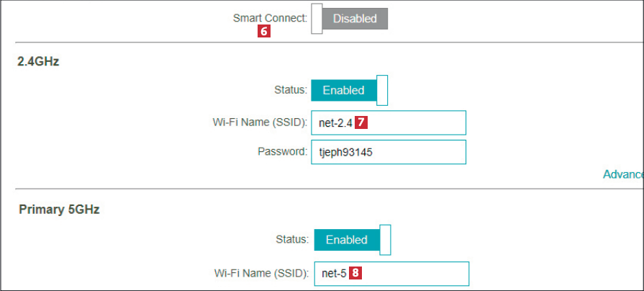Click the Status label under Primary 5GHz
Image resolution: width=644 pixels, height=291 pixels.
pyautogui.click(x=292, y=240)
